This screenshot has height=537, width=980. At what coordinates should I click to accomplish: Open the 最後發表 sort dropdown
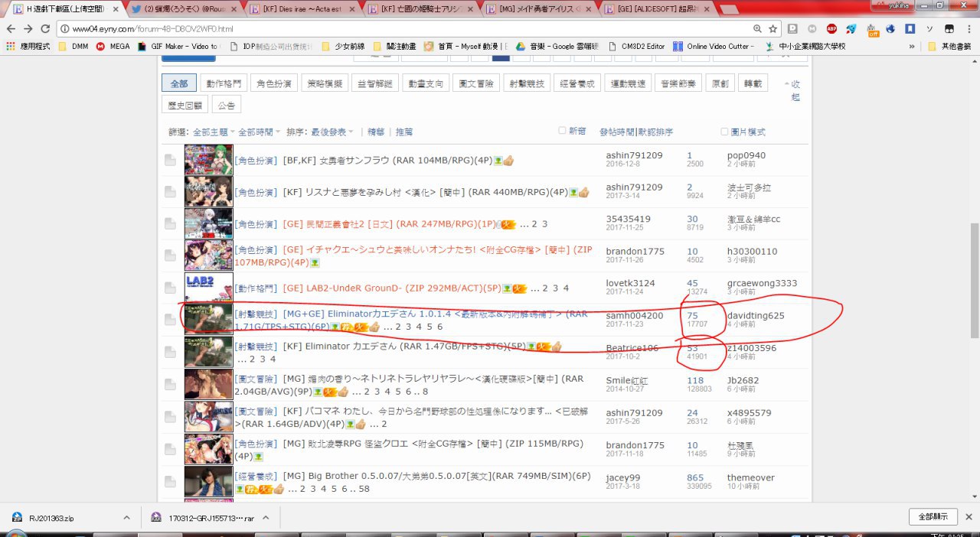point(332,132)
